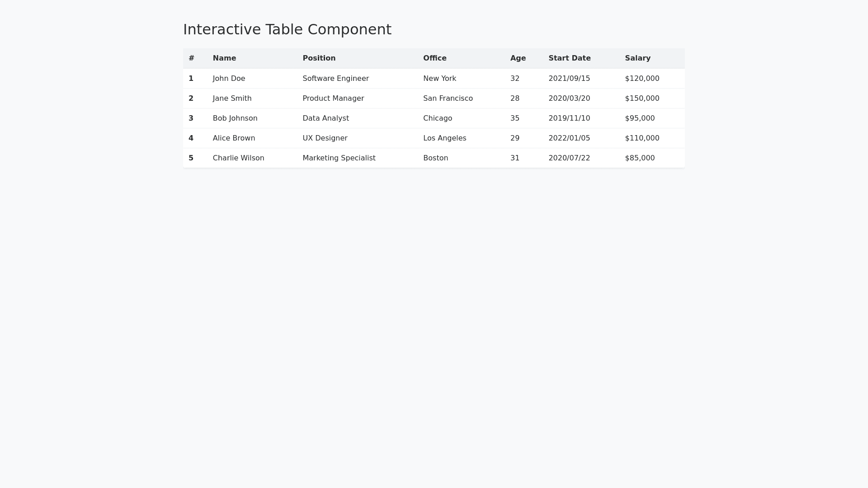
Task: Click row number 3 cell
Action: [191, 118]
